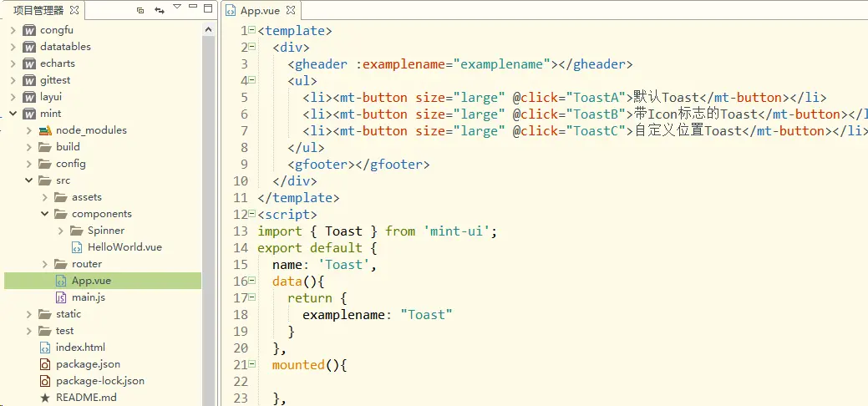Click the components folder icon

[x=61, y=213]
